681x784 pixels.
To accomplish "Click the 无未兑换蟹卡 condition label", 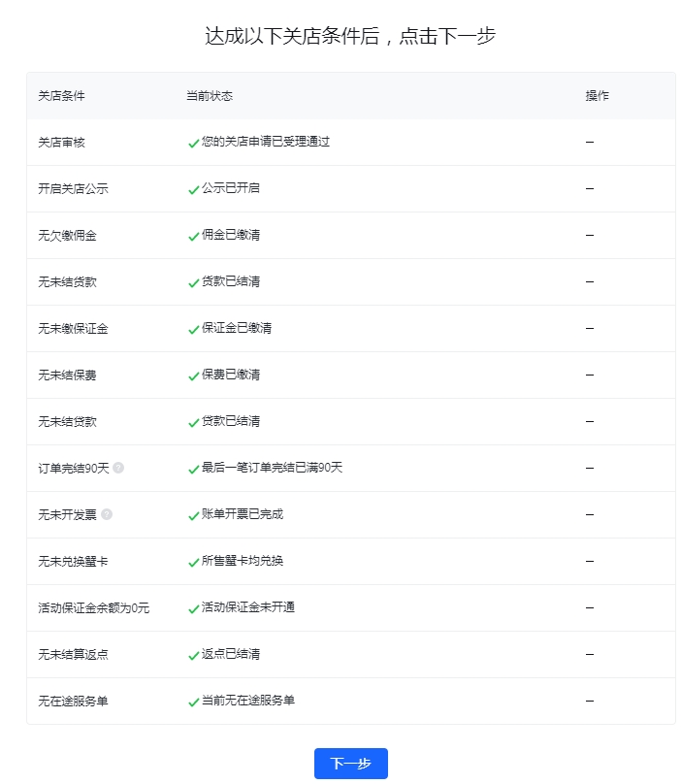I will pos(73,562).
